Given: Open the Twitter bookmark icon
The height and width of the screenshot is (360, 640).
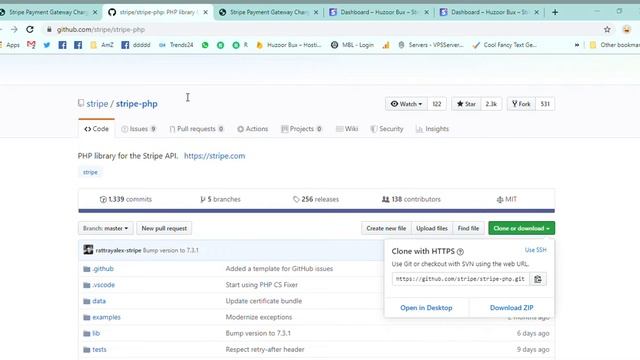Looking at the screenshot, I should pos(47,45).
